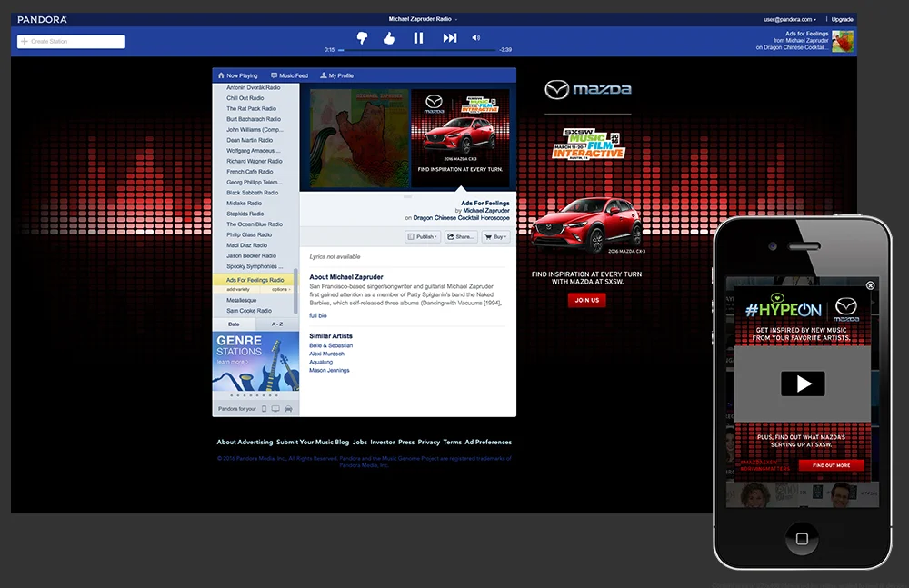The width and height of the screenshot is (909, 588).
Task: Click the Create Station input field
Action: [x=71, y=41]
